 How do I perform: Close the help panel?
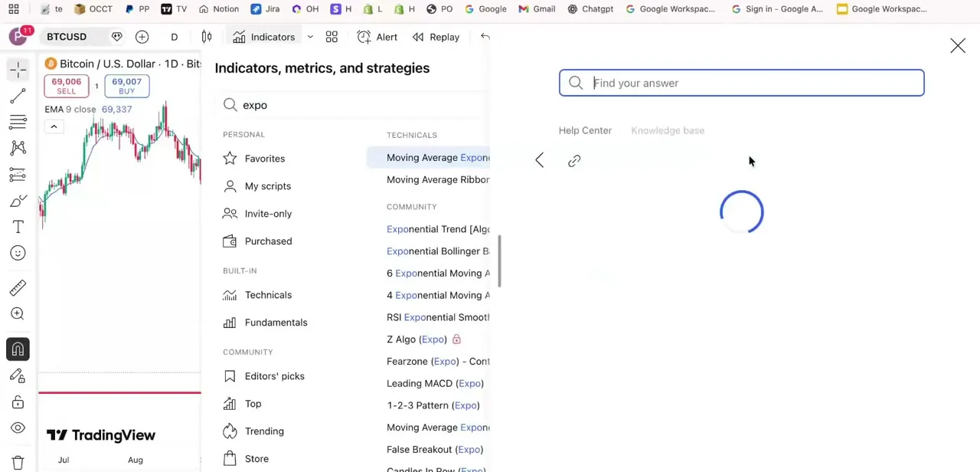click(958, 46)
